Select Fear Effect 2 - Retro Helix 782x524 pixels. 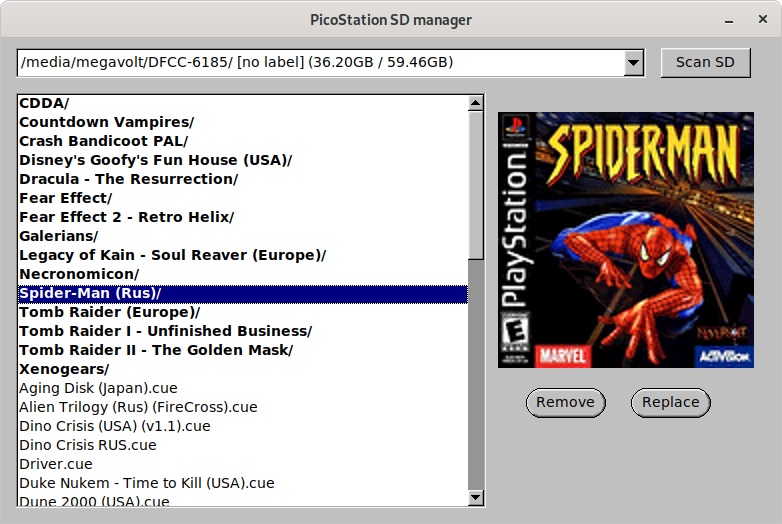click(126, 217)
